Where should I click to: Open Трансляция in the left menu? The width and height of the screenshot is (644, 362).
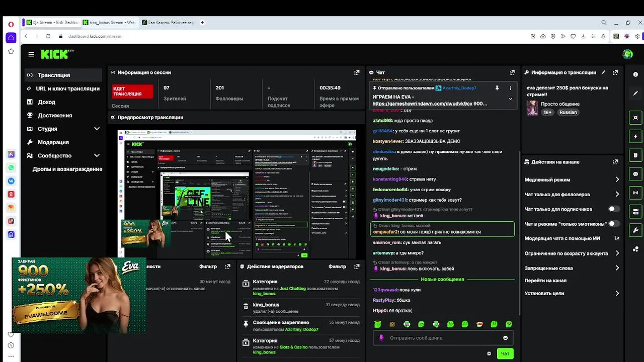click(63, 75)
